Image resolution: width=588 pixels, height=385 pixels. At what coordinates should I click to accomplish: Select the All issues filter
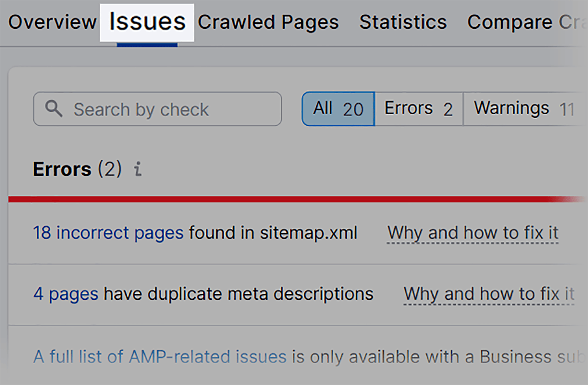pos(337,108)
